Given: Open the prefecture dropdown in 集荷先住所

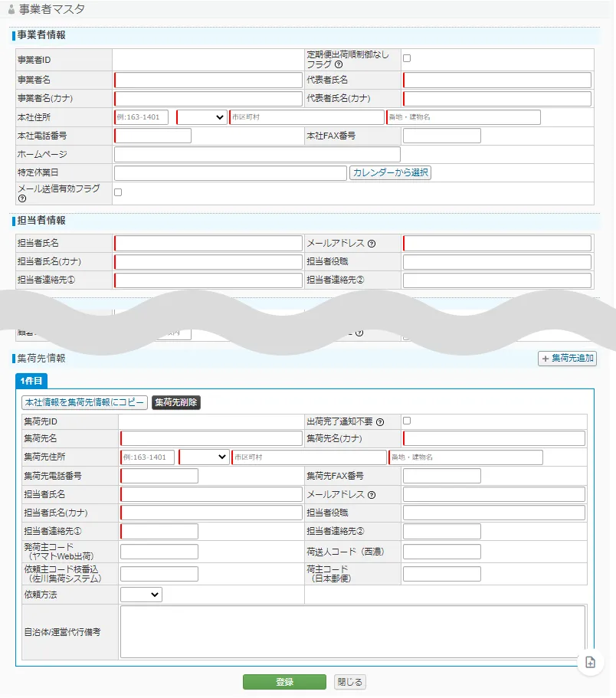Looking at the screenshot, I should point(205,457).
